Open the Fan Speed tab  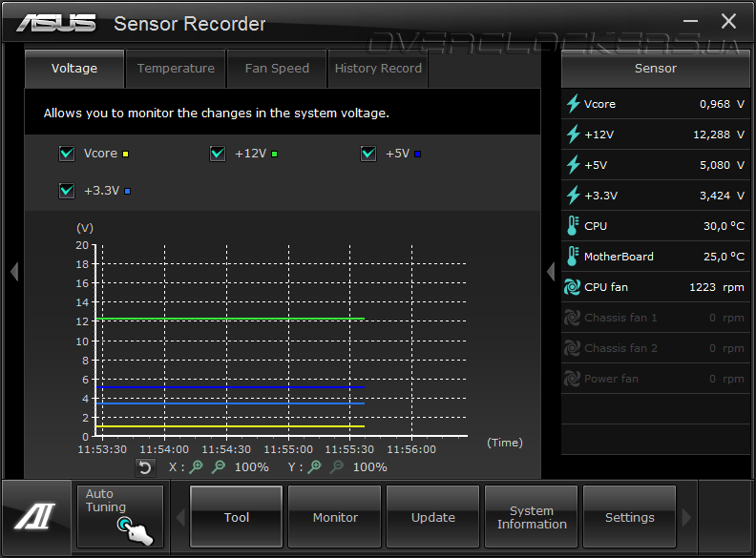pyautogui.click(x=277, y=69)
